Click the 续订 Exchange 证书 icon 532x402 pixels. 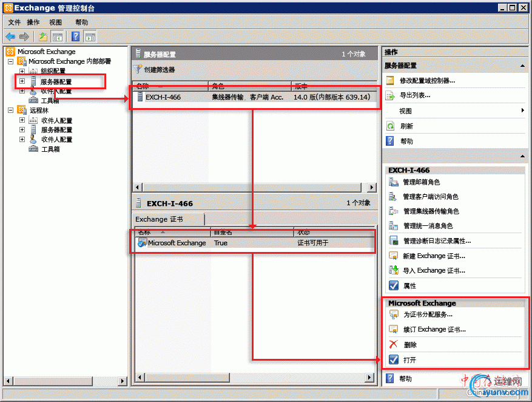[394, 329]
